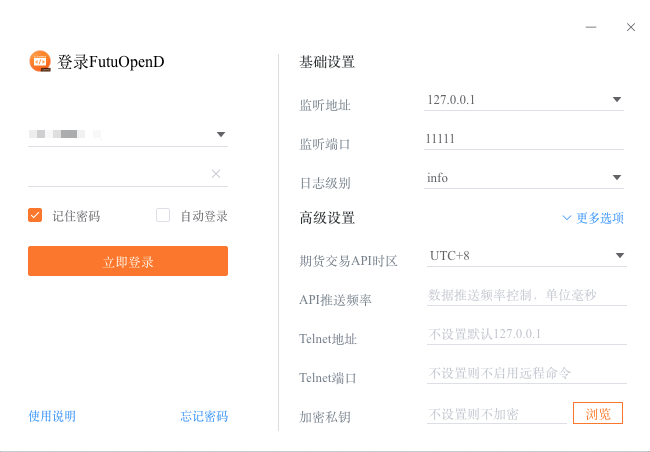Click 基础设置 heading text
Image resolution: width=650 pixels, height=452 pixels.
point(327,62)
